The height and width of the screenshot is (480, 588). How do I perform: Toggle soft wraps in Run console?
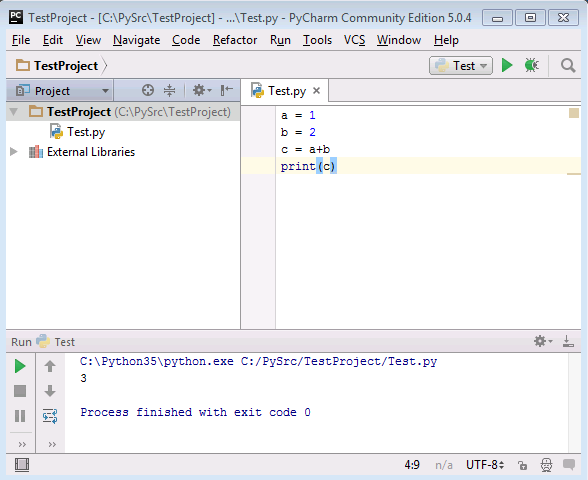pyautogui.click(x=50, y=416)
